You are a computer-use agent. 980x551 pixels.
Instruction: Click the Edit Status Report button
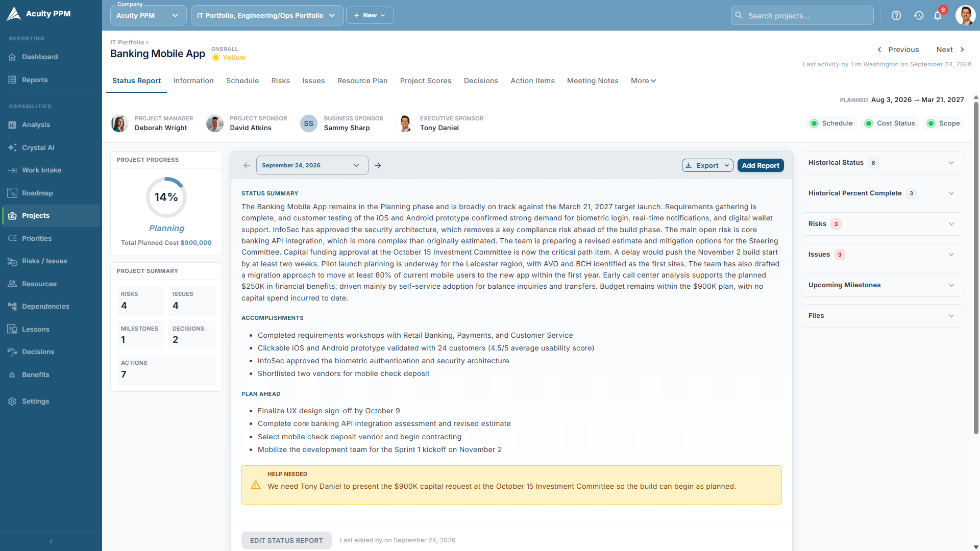[286, 540]
